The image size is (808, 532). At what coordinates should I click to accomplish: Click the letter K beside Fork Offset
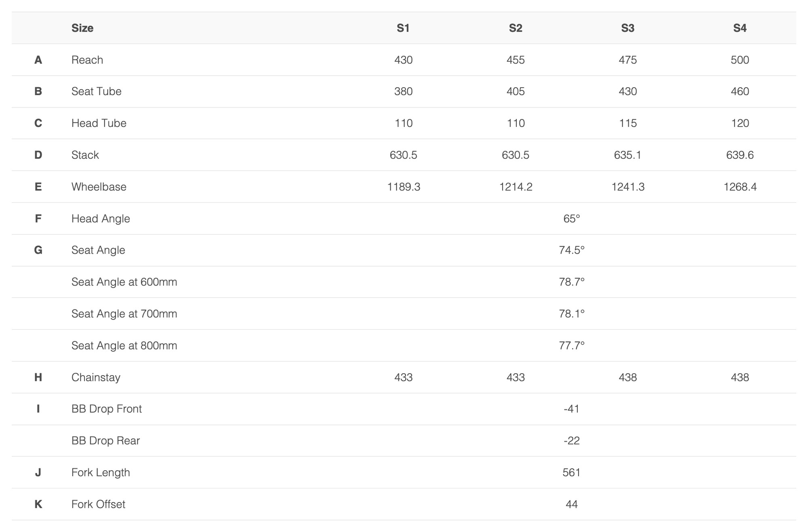pos(38,504)
